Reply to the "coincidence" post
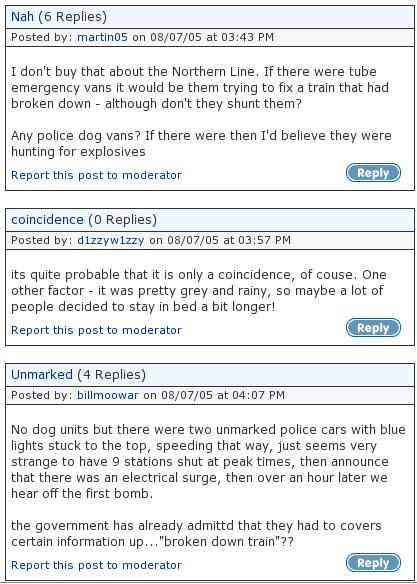Screen dimensions: 417x584 [373, 328]
